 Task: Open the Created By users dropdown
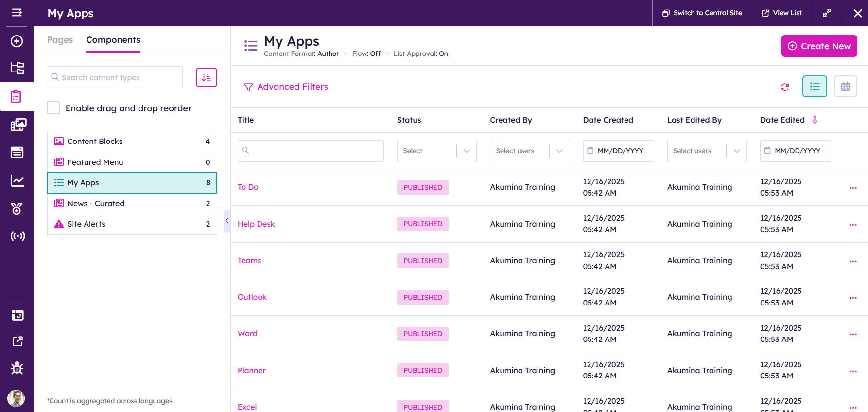[x=529, y=151]
